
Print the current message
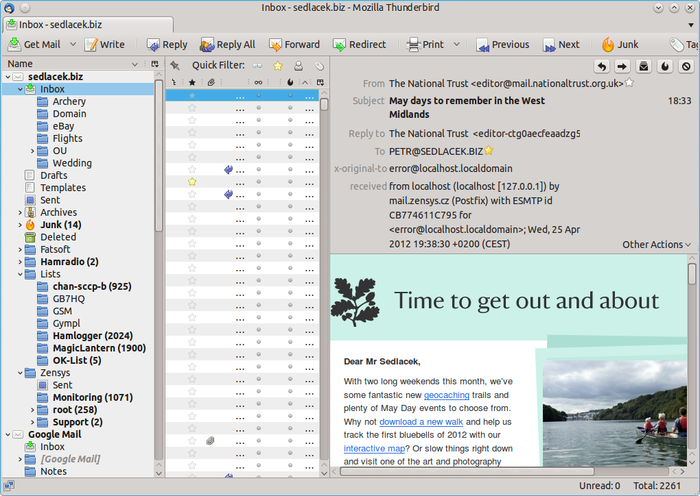pyautogui.click(x=425, y=45)
